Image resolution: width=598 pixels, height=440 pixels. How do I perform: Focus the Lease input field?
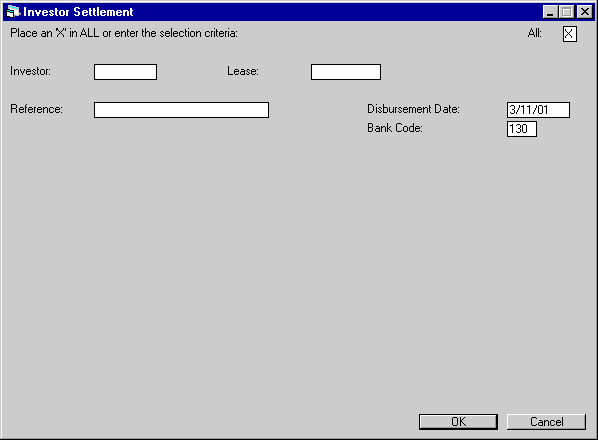pos(346,72)
